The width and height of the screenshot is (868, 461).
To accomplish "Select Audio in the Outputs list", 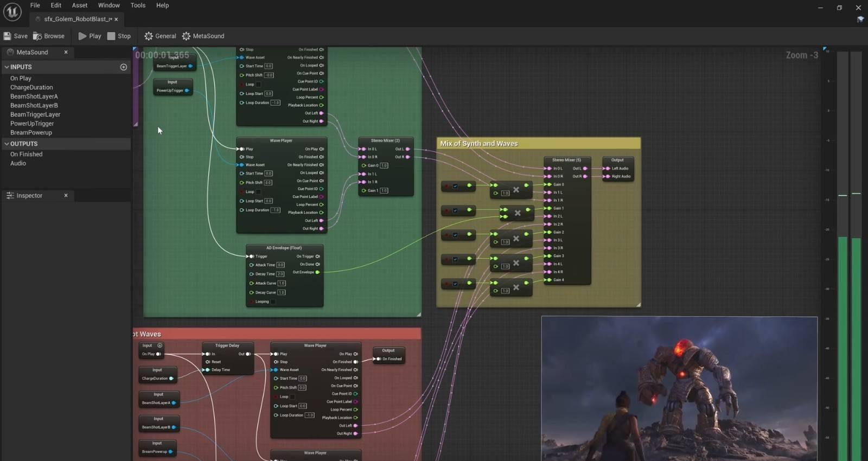I will [18, 164].
